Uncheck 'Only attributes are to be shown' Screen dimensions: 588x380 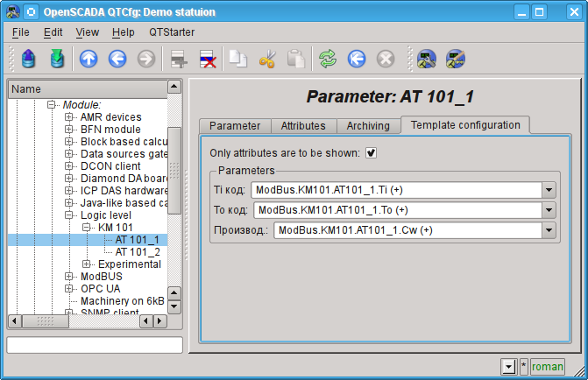[372, 152]
